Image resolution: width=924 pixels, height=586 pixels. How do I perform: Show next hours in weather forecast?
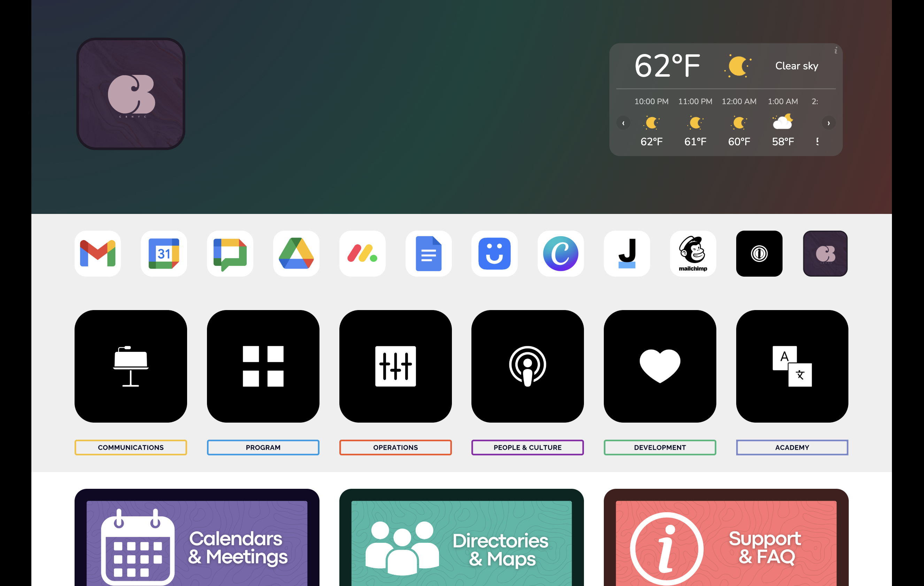(x=828, y=123)
